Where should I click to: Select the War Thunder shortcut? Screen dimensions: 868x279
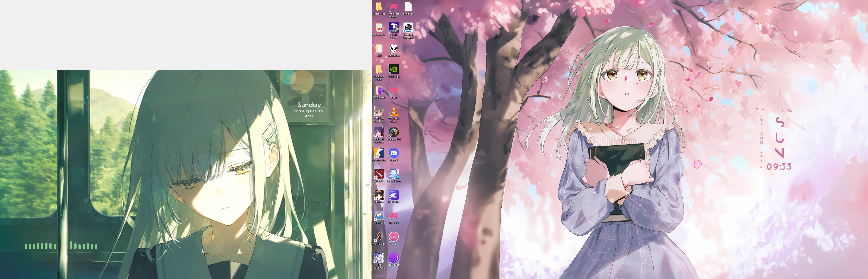click(x=379, y=238)
